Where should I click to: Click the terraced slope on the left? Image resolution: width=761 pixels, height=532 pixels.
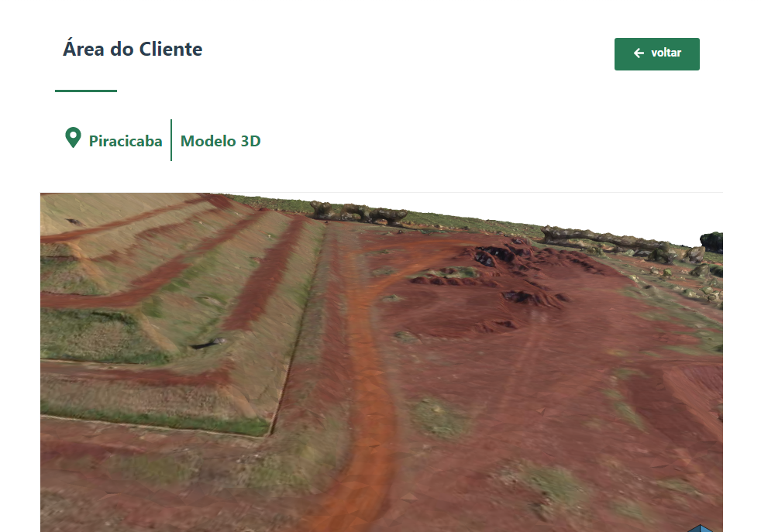pos(160,291)
